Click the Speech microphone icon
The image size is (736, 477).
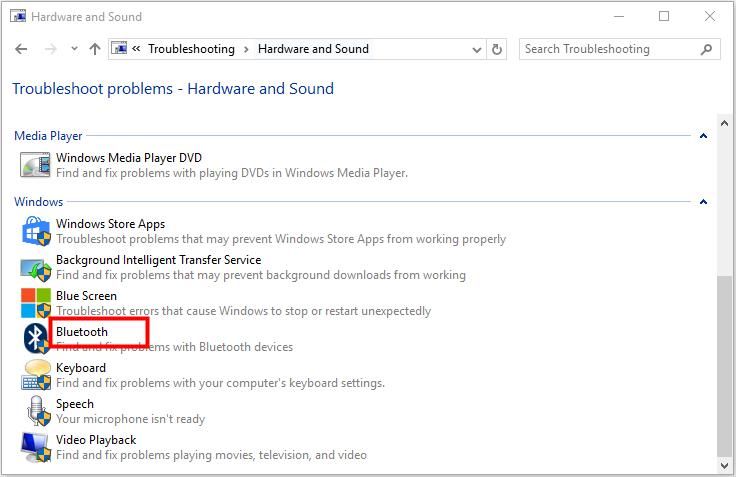click(36, 411)
